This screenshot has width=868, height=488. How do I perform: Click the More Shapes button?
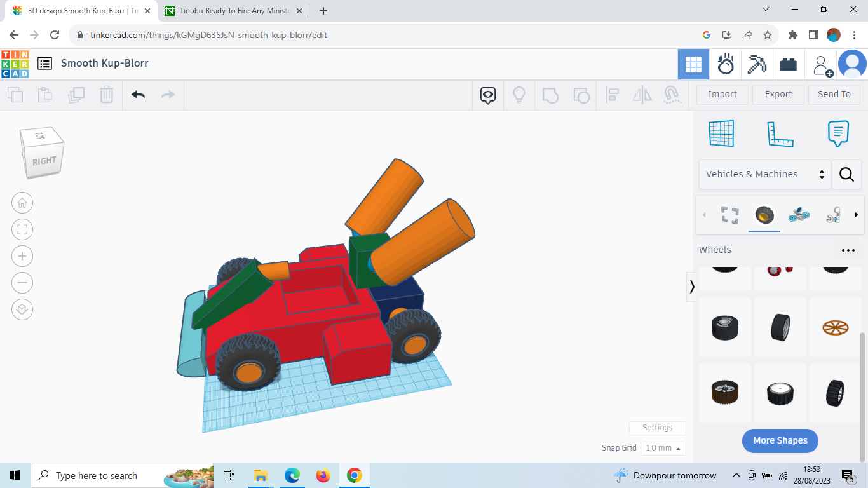[780, 440]
